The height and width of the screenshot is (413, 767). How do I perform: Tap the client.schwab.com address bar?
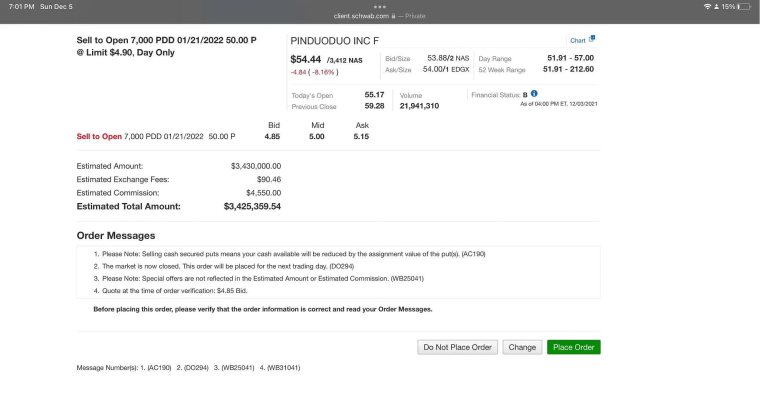(380, 16)
